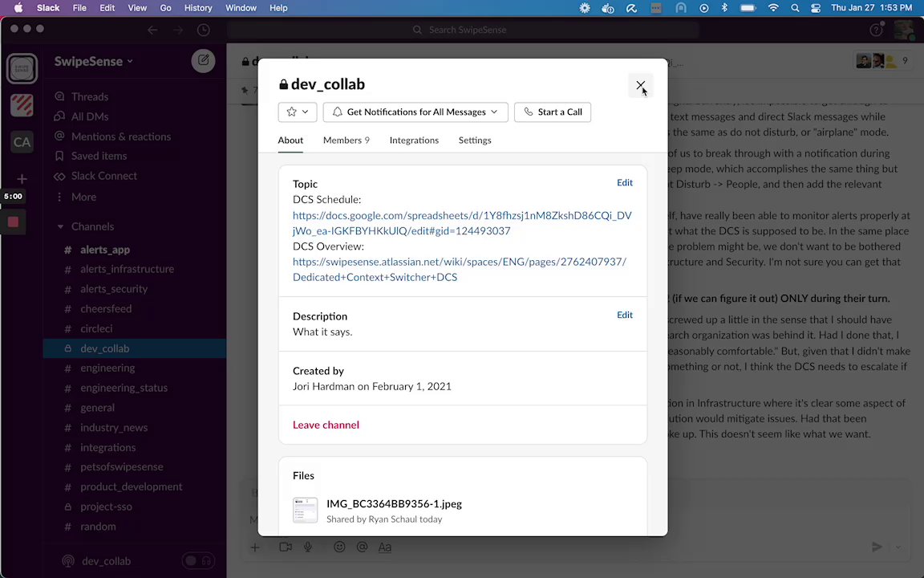Open the DCS Schedule Google Sheets link

[x=462, y=223]
